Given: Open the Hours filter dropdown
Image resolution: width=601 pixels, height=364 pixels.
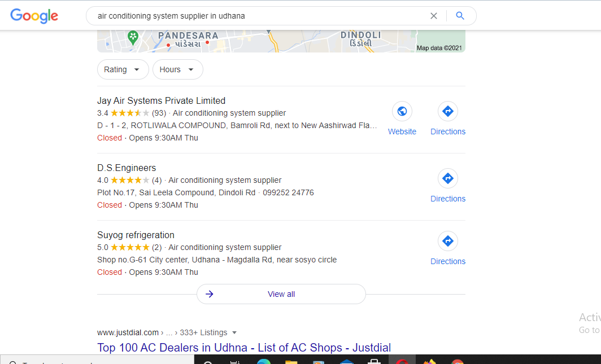Looking at the screenshot, I should click(x=177, y=69).
